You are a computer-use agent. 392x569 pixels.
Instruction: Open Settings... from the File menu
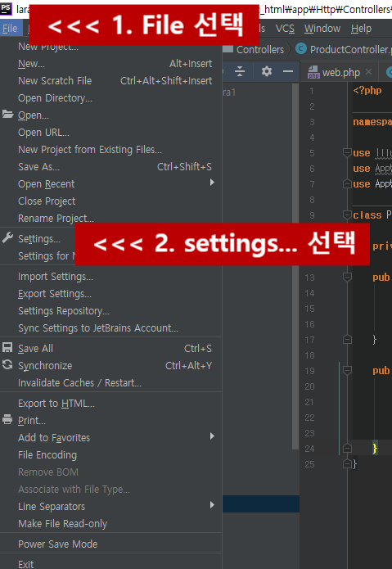coord(39,239)
